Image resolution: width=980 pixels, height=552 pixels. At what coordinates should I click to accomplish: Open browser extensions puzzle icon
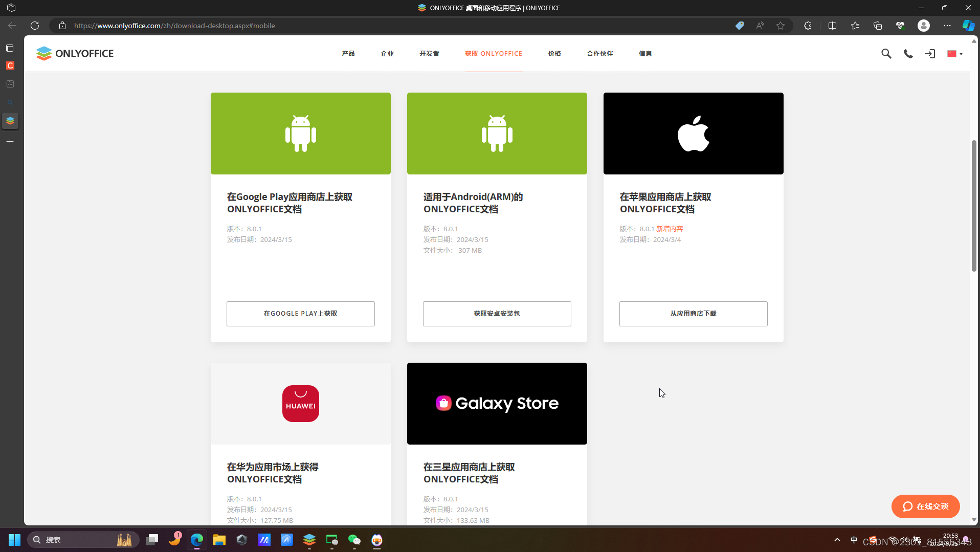pos(808,26)
